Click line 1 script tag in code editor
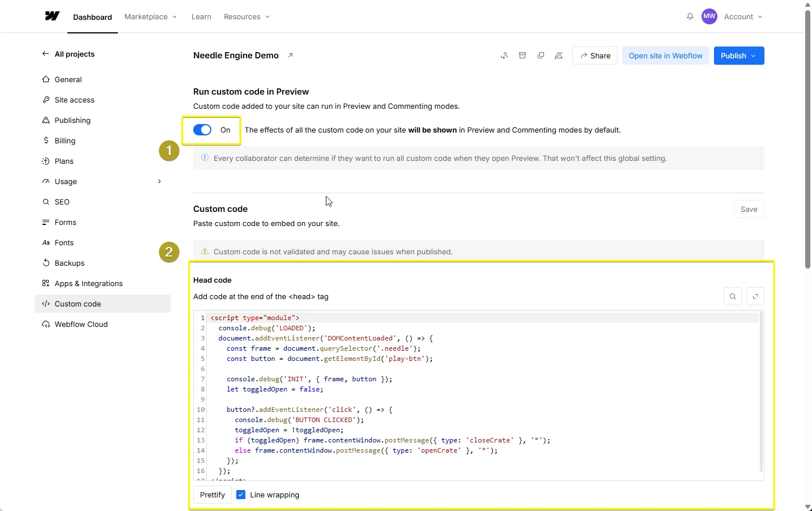This screenshot has height=511, width=812. click(255, 318)
